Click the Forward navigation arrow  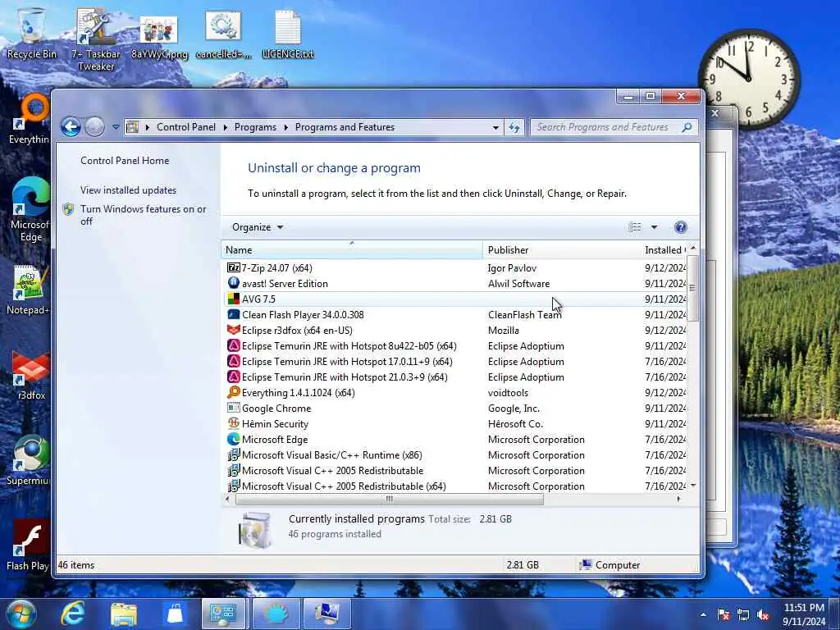(94, 127)
